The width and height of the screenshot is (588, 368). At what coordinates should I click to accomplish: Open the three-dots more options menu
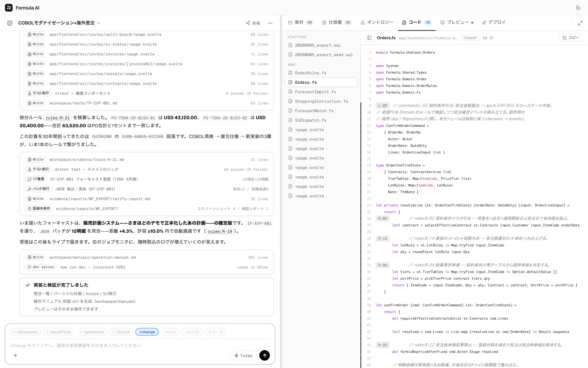click(x=270, y=23)
